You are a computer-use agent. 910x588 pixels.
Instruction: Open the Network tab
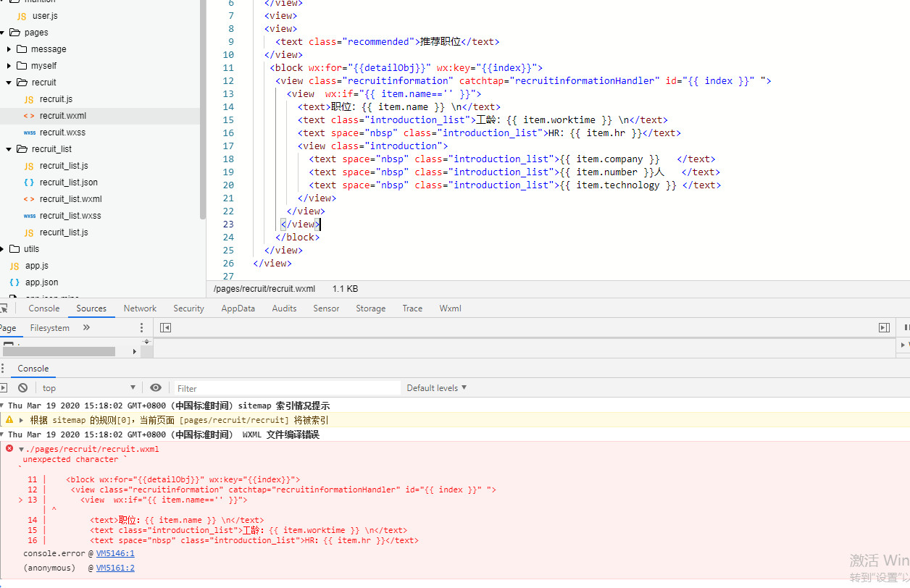coord(140,308)
